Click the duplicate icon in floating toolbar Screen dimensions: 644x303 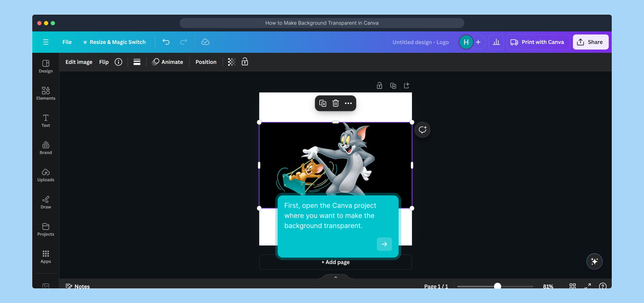point(323,103)
